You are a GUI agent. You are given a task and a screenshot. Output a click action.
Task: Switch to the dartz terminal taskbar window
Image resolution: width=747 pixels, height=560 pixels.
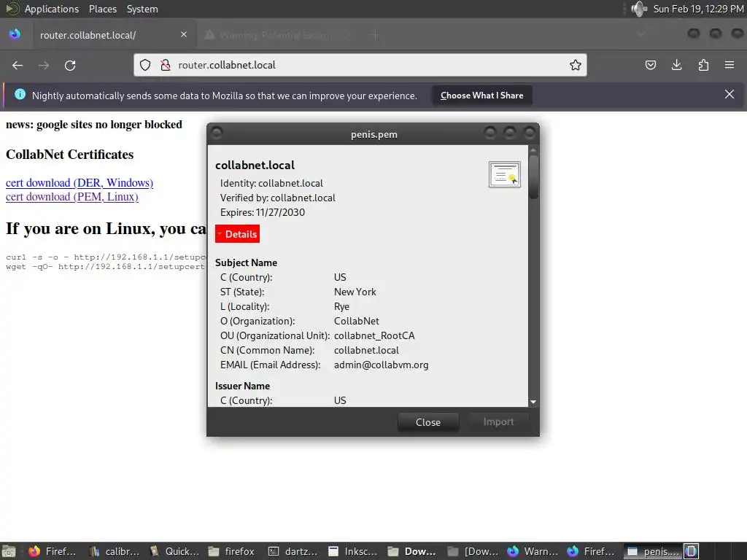[x=293, y=551]
